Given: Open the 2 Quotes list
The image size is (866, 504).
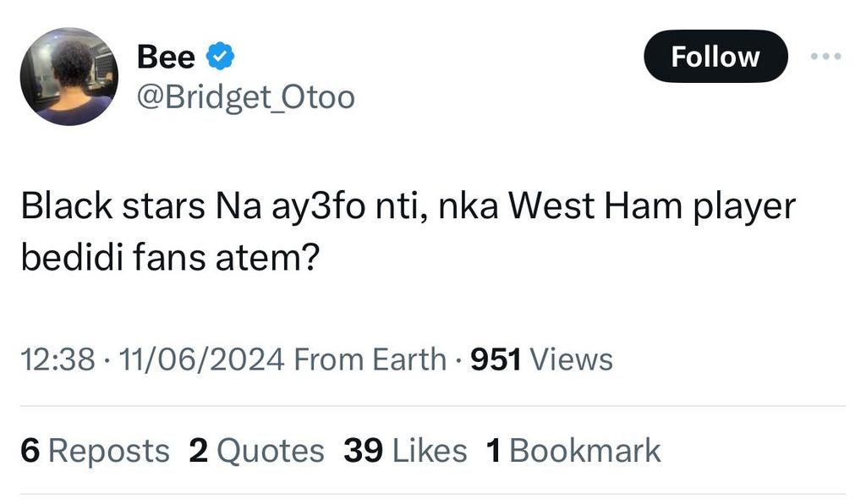Looking at the screenshot, I should click(x=256, y=450).
